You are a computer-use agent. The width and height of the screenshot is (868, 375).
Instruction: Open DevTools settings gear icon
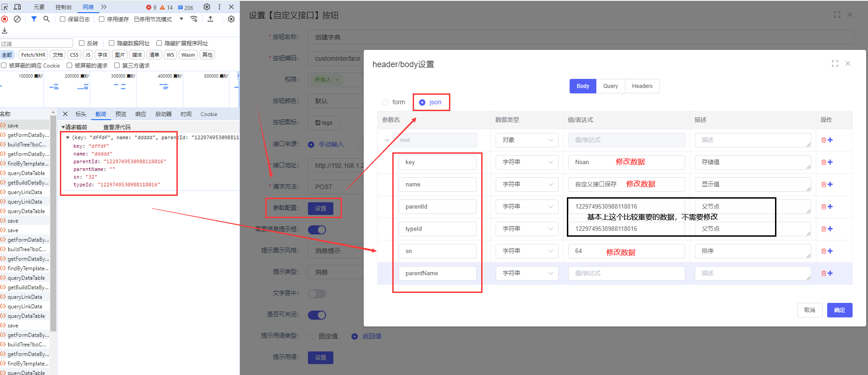207,7
